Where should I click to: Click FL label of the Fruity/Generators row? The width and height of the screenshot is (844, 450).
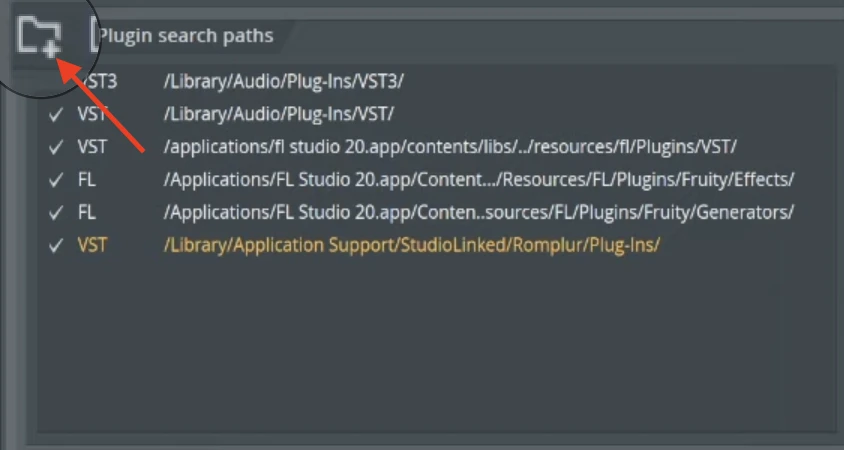point(86,213)
